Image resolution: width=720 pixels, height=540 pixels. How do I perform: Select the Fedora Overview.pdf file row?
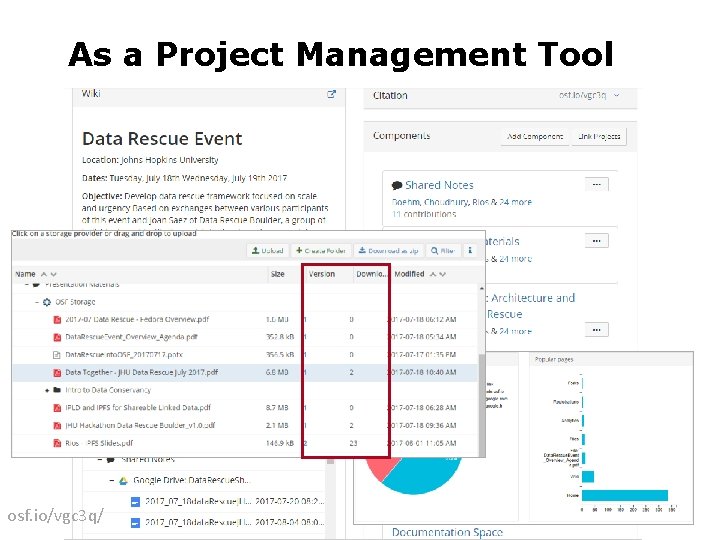pos(244,320)
